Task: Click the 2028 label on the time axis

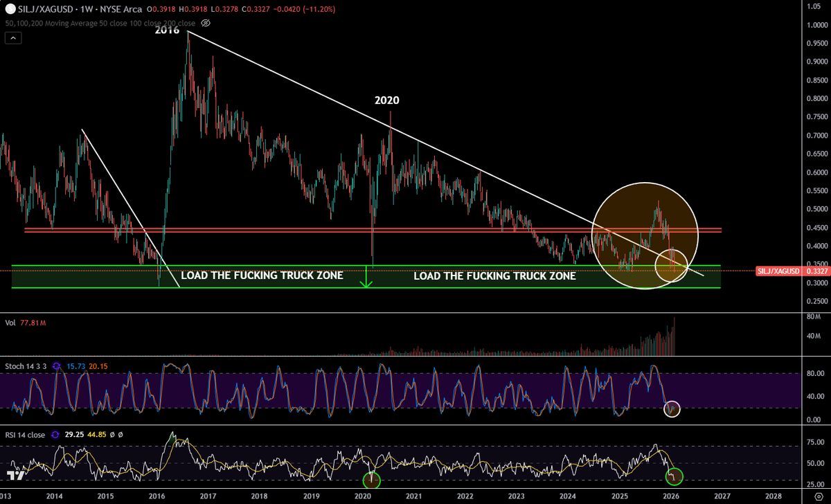Action: coord(774,496)
